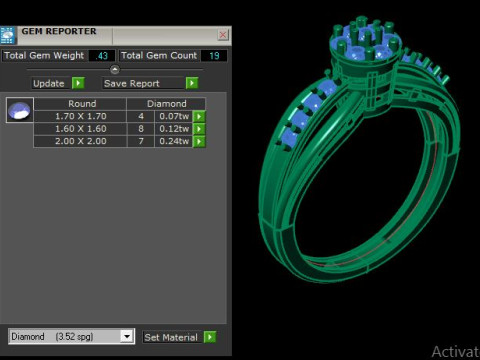Click the Update arrow button
Screen dimensions: 480x360
(x=78, y=83)
